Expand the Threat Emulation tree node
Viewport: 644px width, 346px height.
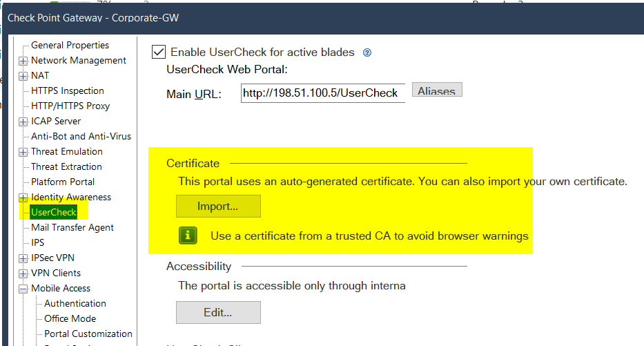pos(23,152)
